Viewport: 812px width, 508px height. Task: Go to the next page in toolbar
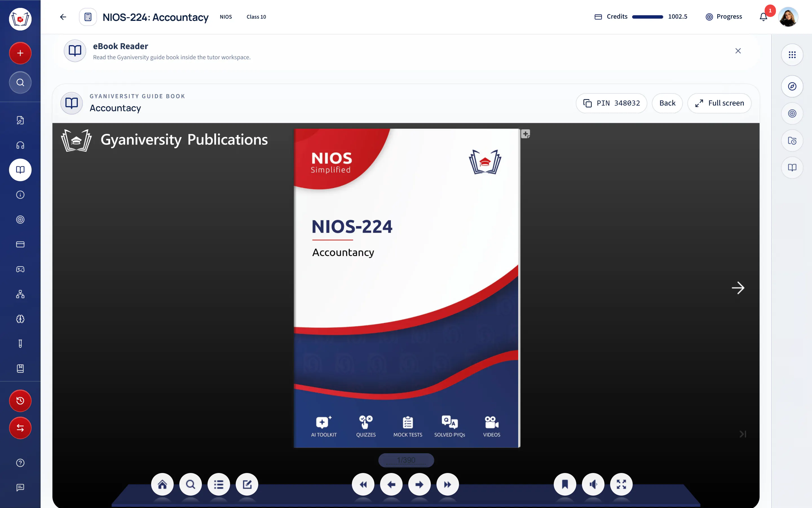click(x=420, y=485)
